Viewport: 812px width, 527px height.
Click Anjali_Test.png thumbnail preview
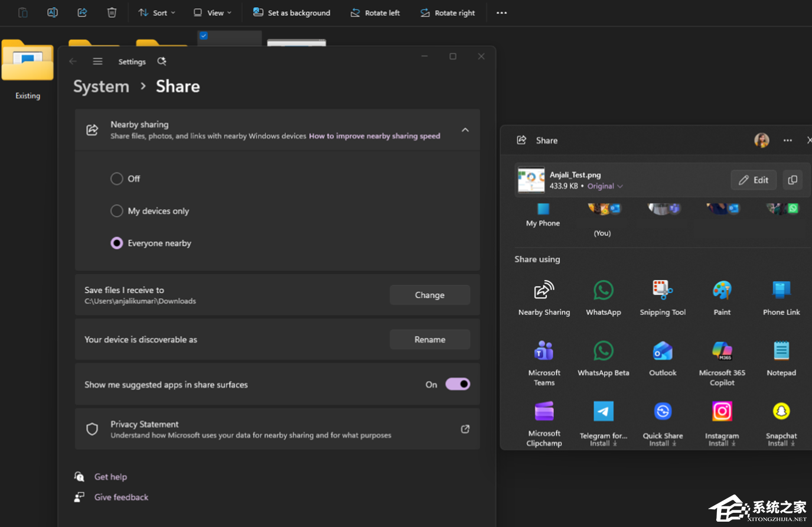coord(531,180)
